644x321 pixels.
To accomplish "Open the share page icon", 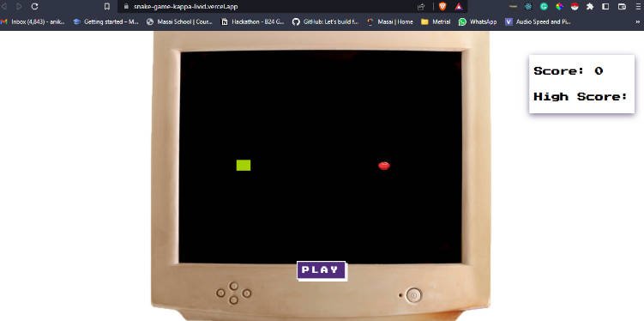I will 420,7.
